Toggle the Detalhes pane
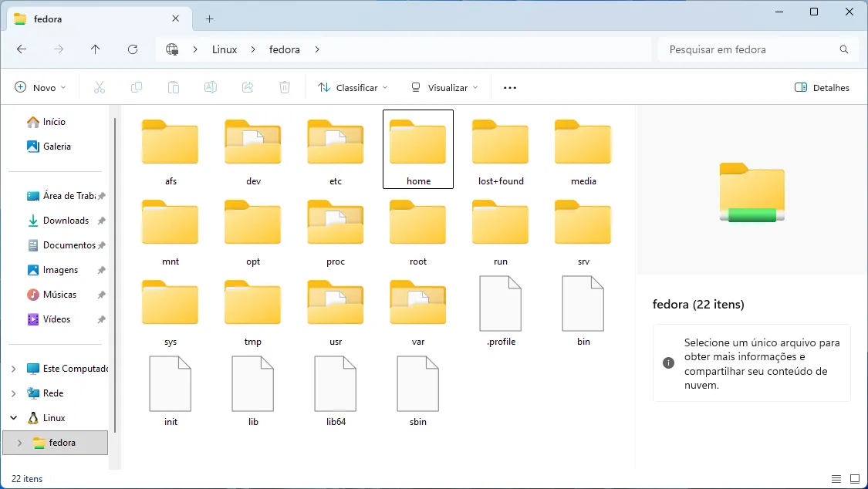Viewport: 868px width, 489px height. click(x=822, y=87)
